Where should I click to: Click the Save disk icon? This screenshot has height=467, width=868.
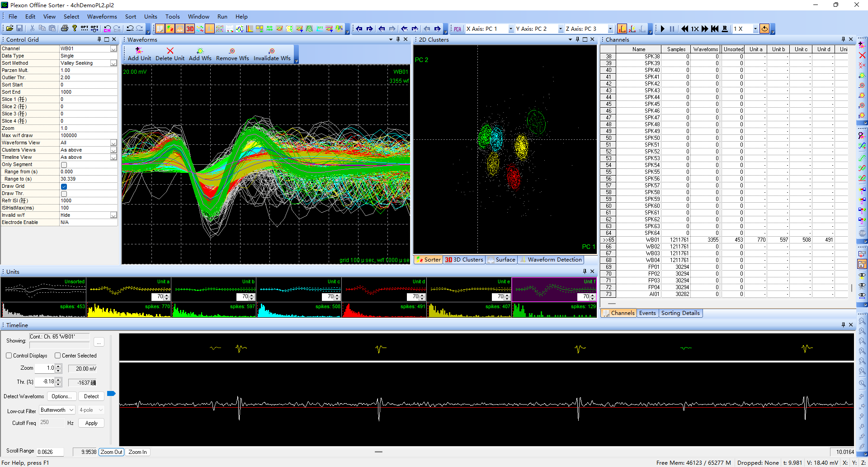19,29
